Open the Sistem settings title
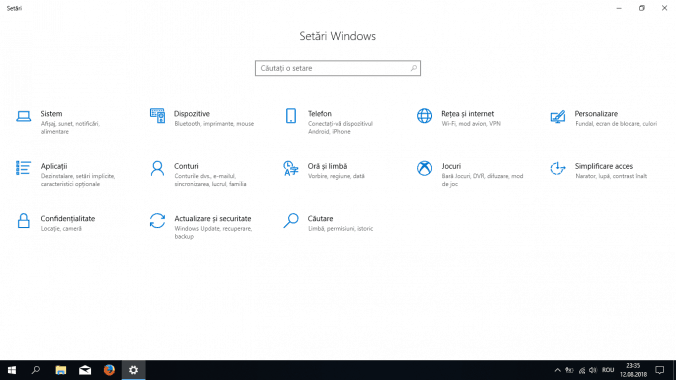Image resolution: width=676 pixels, height=380 pixels. (51, 113)
